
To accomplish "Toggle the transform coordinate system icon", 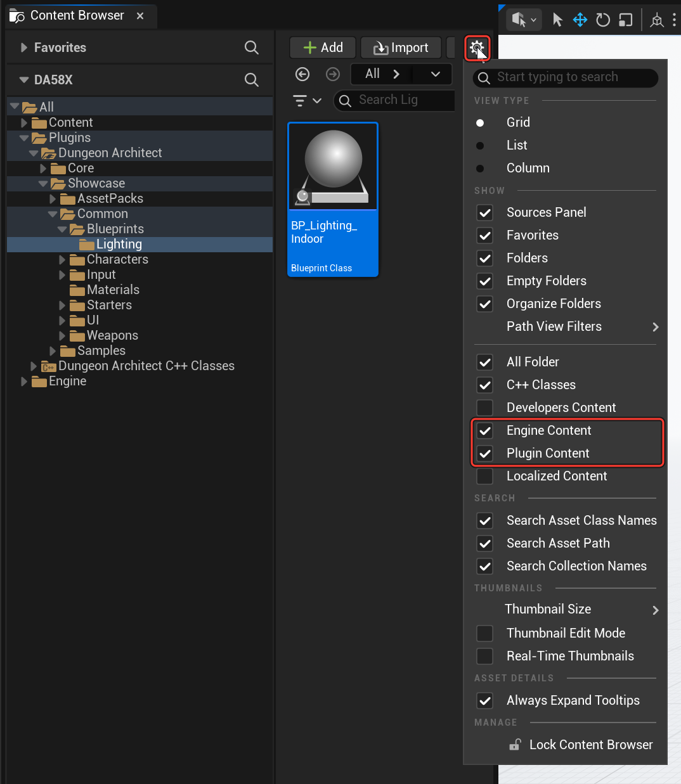I will [657, 20].
